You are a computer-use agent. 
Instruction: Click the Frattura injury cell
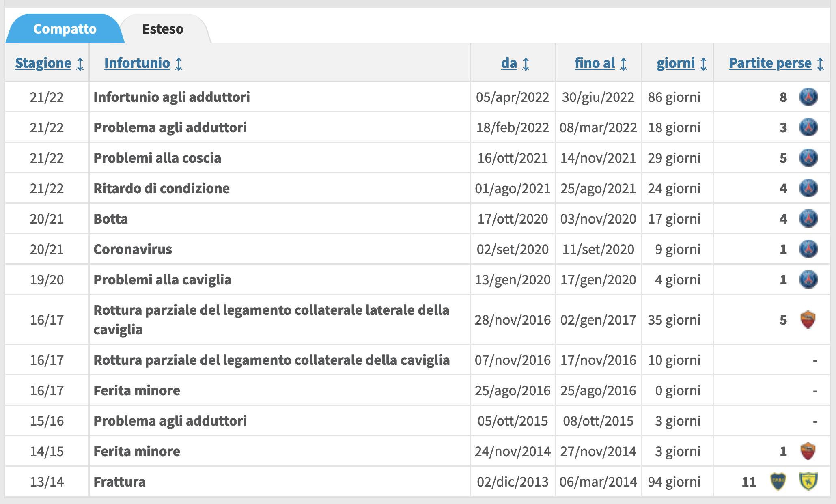(119, 482)
